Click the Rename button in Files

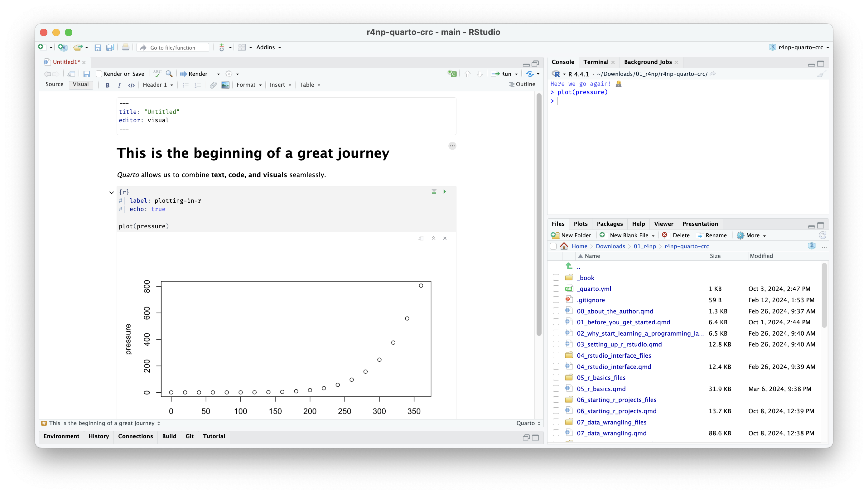[711, 235]
